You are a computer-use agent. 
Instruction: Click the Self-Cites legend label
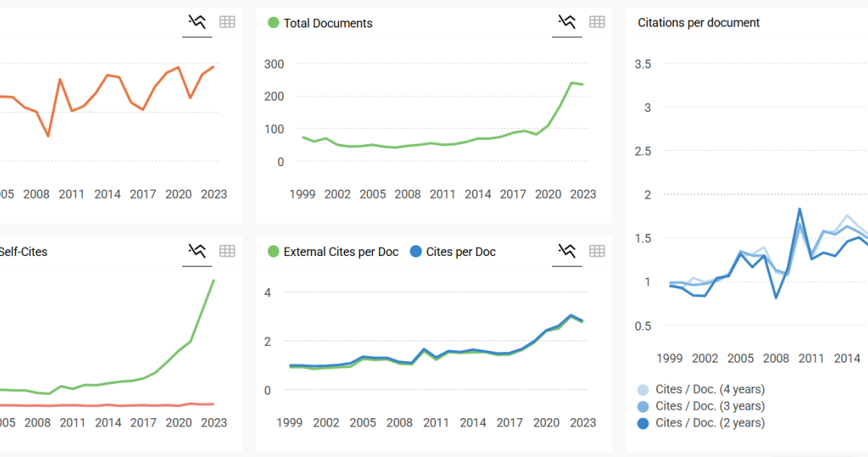(x=24, y=251)
